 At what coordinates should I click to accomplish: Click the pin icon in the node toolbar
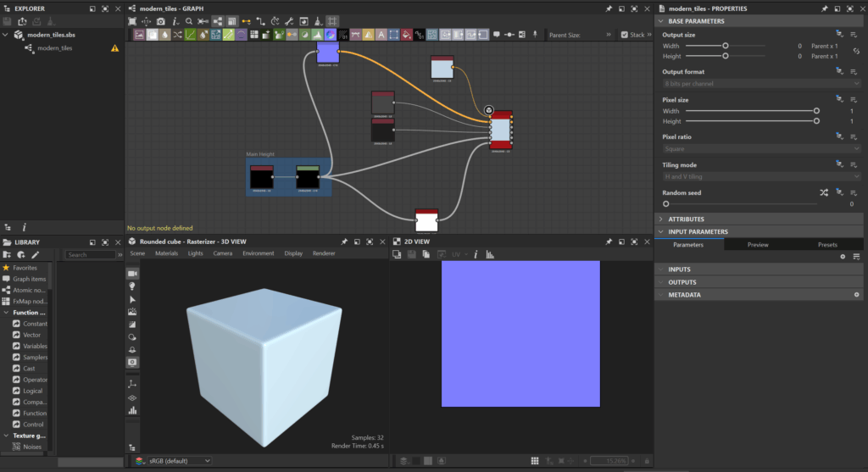[x=535, y=35]
